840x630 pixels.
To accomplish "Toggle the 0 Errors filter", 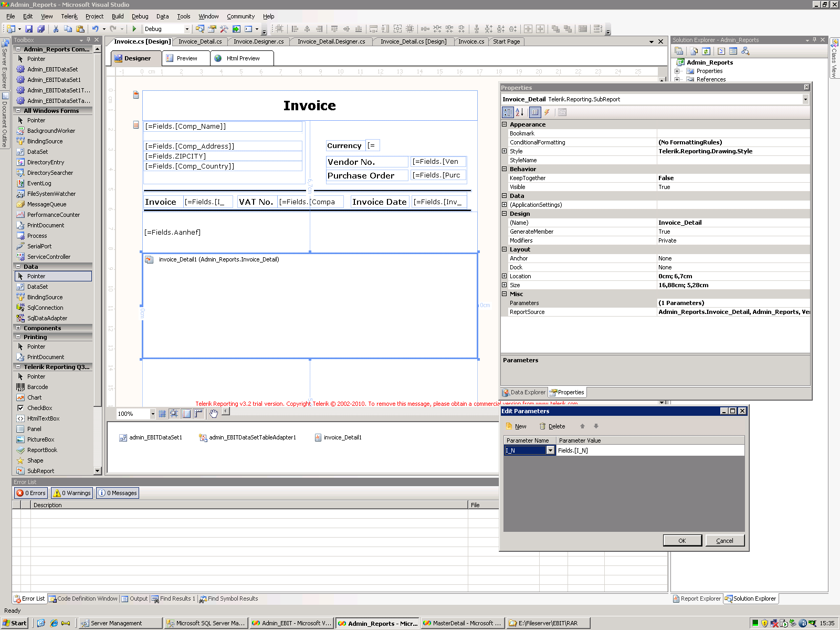I will (x=31, y=493).
